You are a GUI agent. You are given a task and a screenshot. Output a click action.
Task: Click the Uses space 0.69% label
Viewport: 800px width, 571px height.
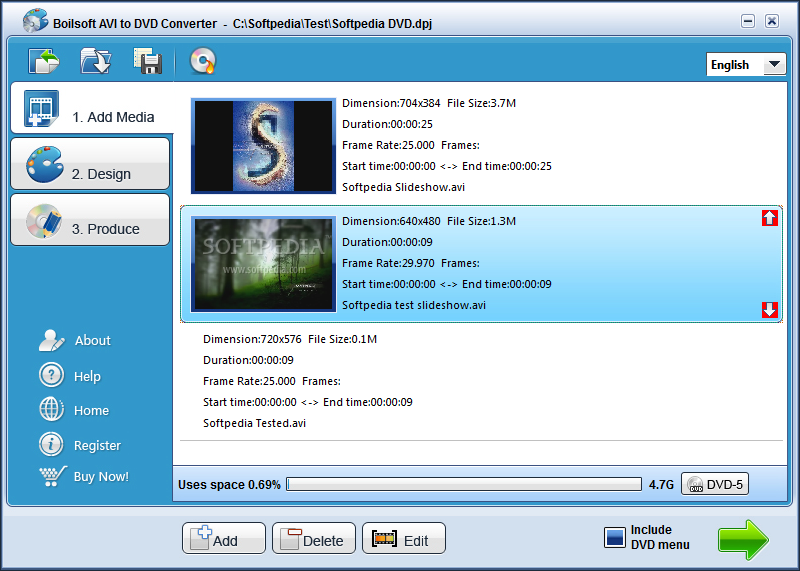click(229, 485)
